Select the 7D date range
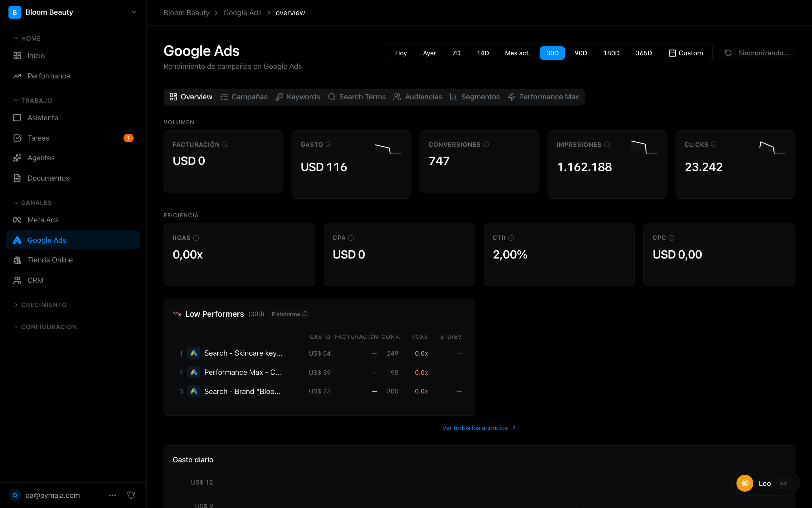 click(x=456, y=53)
